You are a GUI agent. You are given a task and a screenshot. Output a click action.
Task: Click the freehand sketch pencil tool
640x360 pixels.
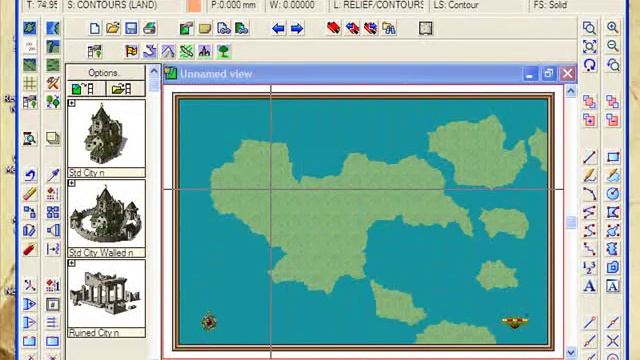589,176
